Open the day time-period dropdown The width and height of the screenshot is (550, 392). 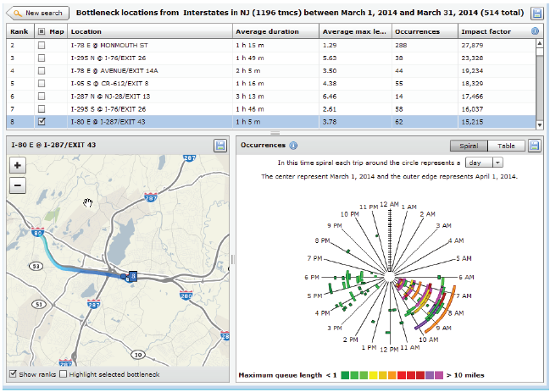(486, 162)
